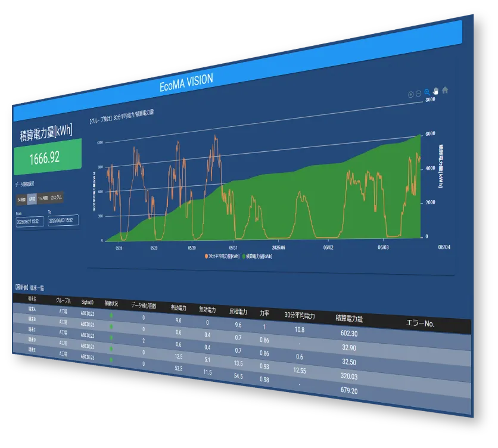Open the カスタム period tab
498x448 pixels.
click(x=56, y=197)
